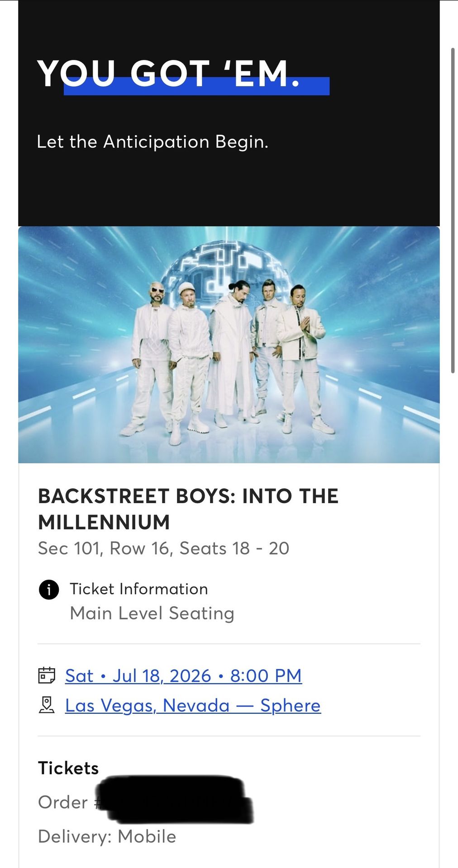Click the Ticket Information label
Viewport: 458px width, 868px height.
click(x=138, y=589)
